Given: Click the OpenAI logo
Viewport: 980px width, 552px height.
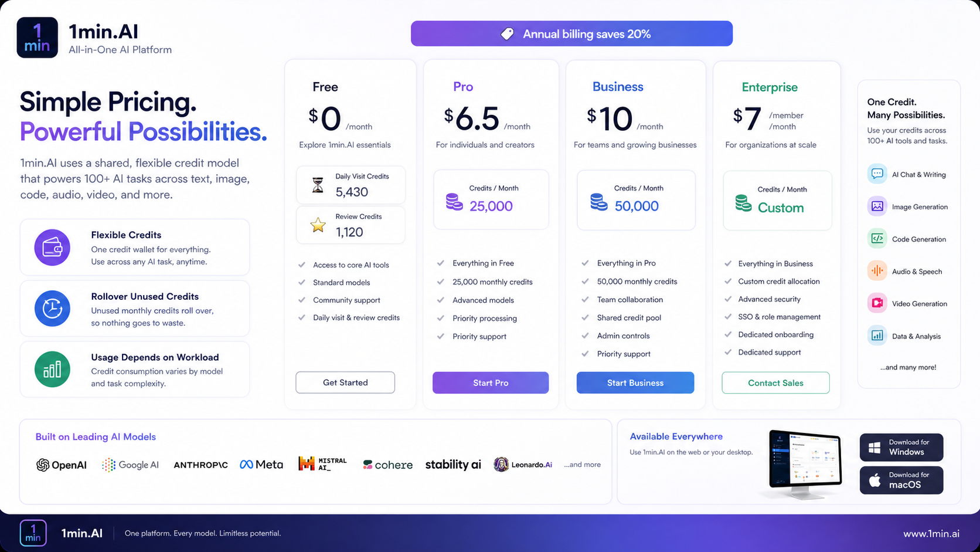Looking at the screenshot, I should (x=62, y=465).
